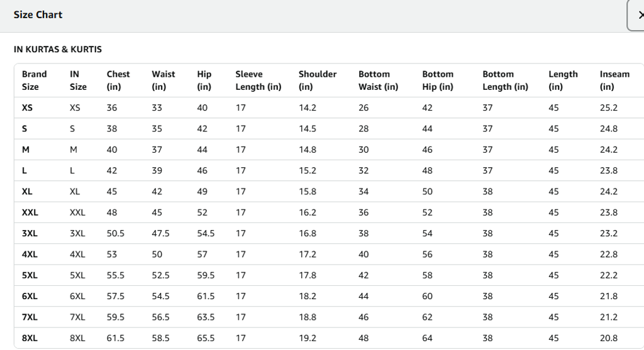Select the bold XXL brand size label
The image size is (644, 350).
tap(30, 212)
